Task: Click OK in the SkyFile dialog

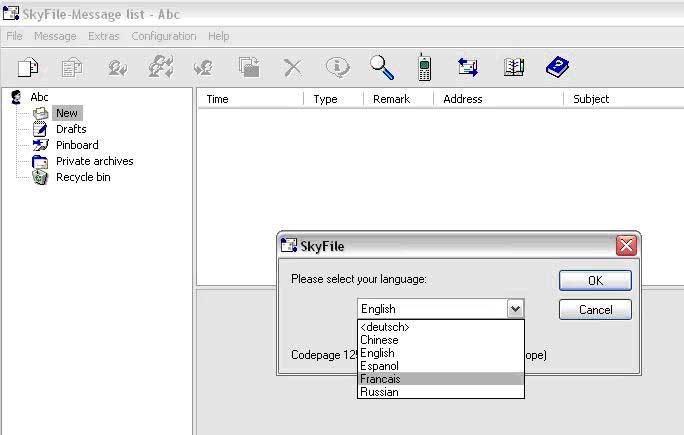Action: coord(595,280)
